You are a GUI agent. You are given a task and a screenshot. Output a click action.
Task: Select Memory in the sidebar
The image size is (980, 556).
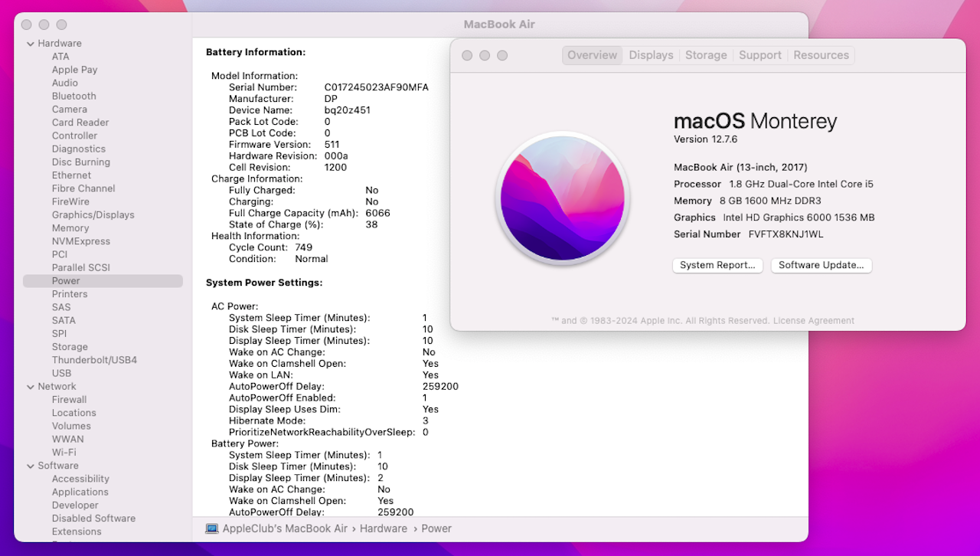click(x=70, y=228)
